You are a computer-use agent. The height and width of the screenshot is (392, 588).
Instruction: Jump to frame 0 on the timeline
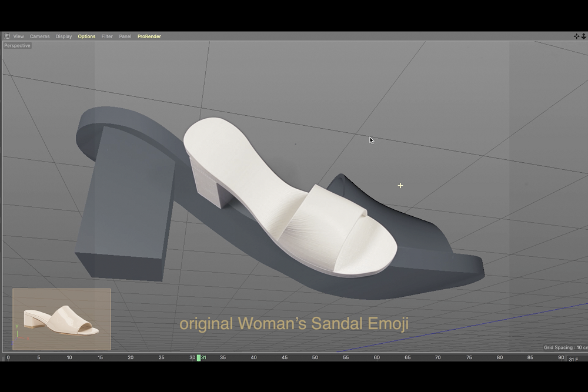tap(8, 357)
